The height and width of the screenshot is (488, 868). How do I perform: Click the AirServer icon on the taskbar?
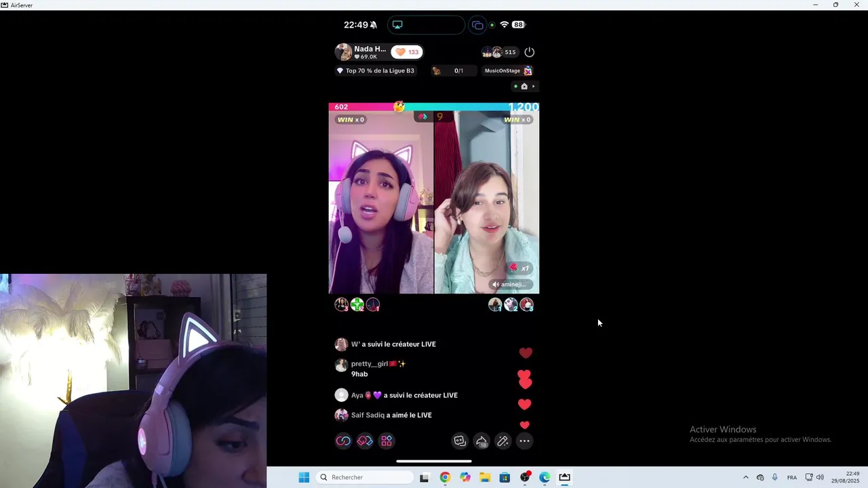pyautogui.click(x=564, y=477)
